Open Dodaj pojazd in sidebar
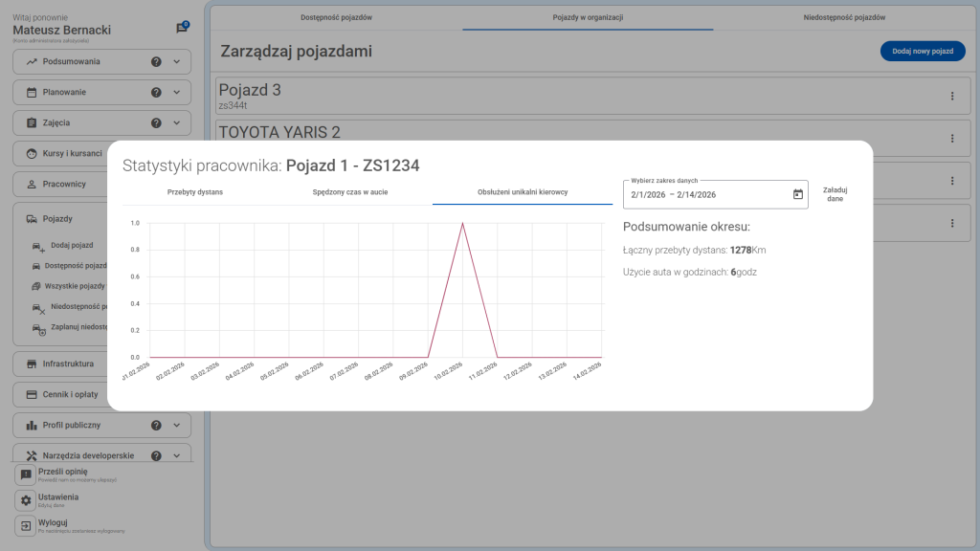This screenshot has height=551, width=980. [x=72, y=246]
